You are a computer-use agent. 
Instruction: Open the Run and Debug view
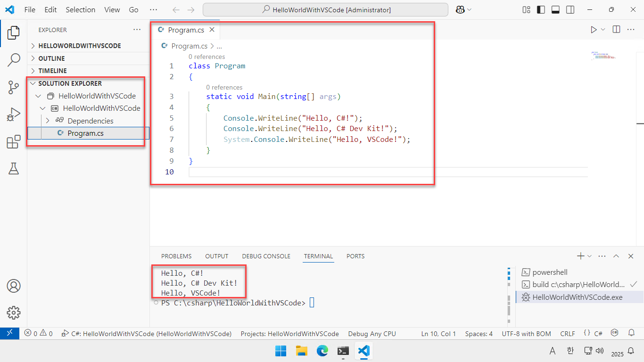(14, 114)
